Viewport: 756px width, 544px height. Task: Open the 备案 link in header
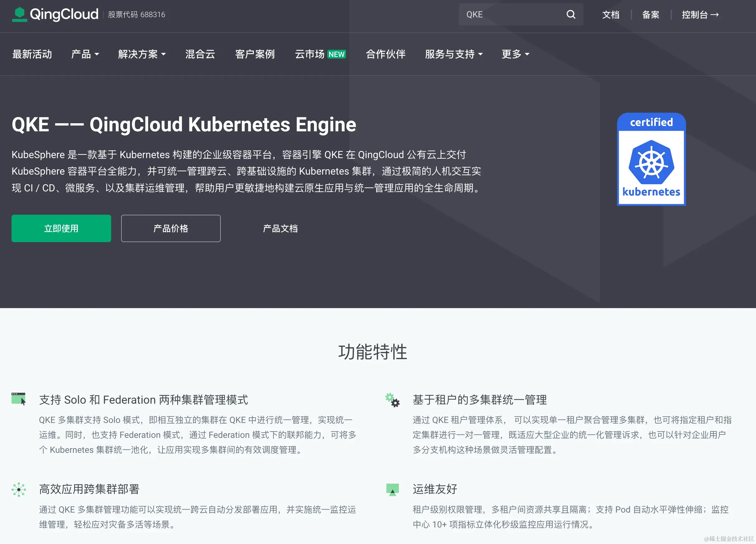(650, 15)
